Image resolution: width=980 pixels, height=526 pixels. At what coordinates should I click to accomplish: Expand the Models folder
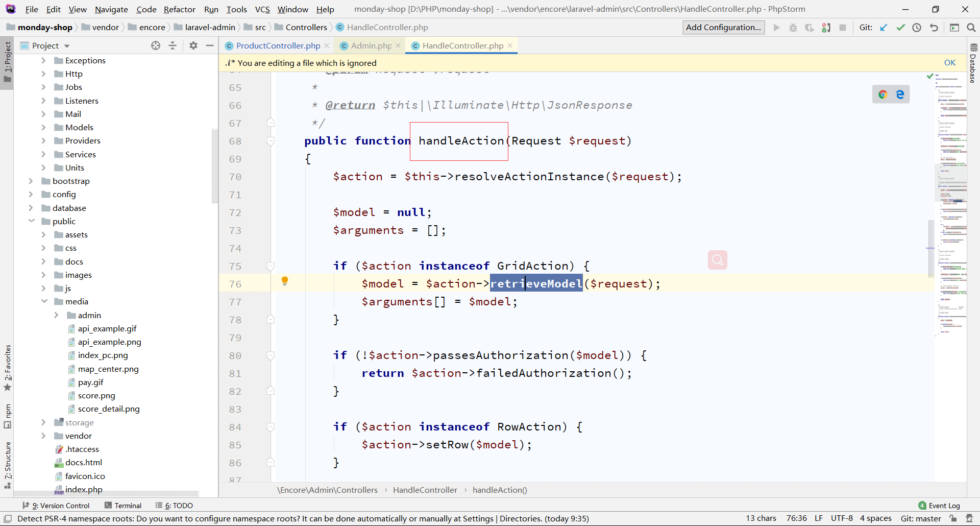43,127
